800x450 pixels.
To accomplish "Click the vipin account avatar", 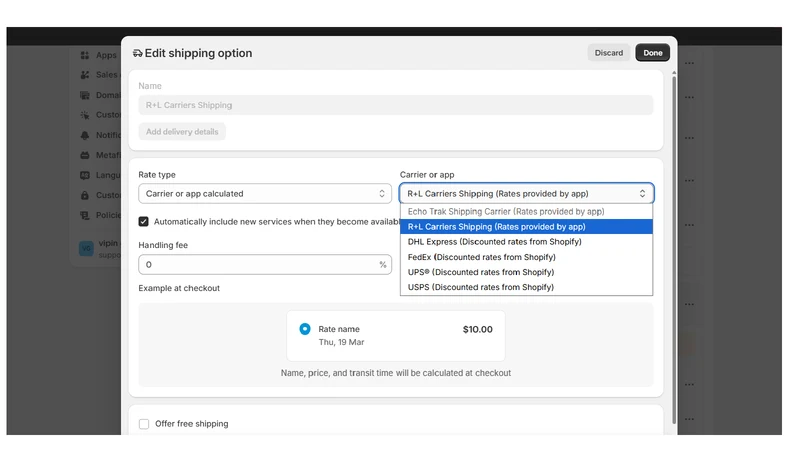I will point(86,248).
